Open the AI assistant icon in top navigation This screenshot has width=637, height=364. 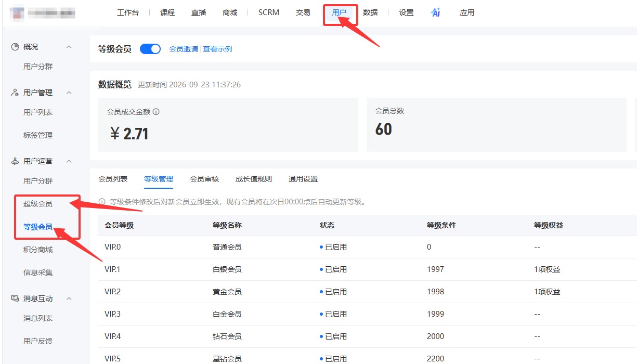coord(436,12)
